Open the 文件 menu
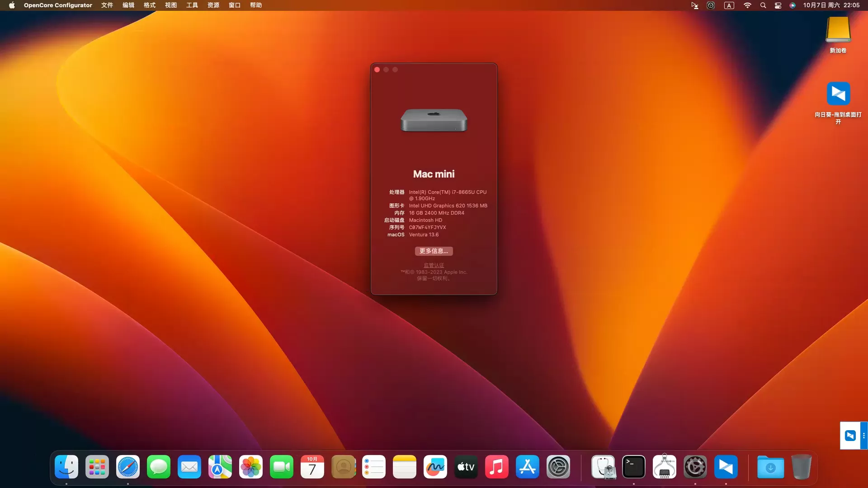The image size is (868, 488). click(x=107, y=5)
